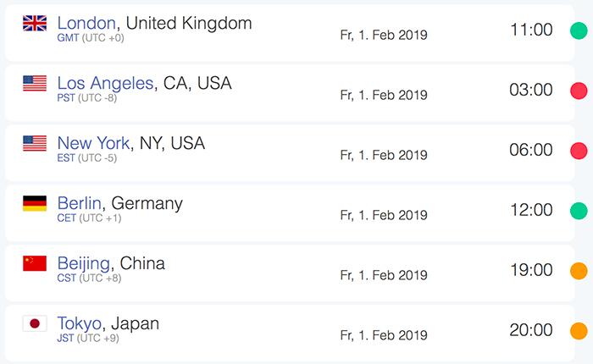
Task: Click the USA flag beside New York
Action: pyautogui.click(x=35, y=143)
